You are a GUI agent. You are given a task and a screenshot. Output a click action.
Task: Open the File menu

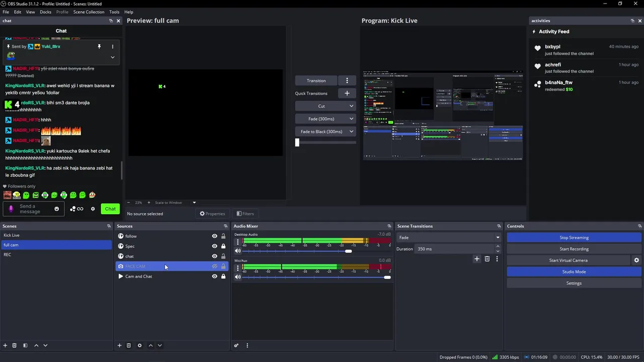(6, 12)
